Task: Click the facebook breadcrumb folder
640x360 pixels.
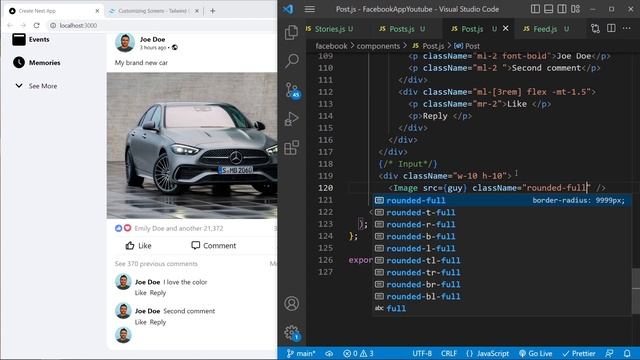Action: coord(331,46)
